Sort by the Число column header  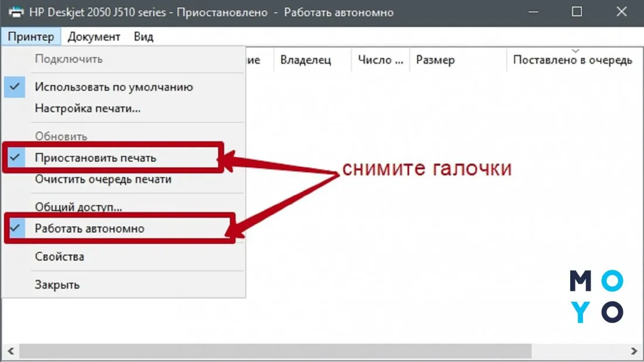[x=381, y=60]
